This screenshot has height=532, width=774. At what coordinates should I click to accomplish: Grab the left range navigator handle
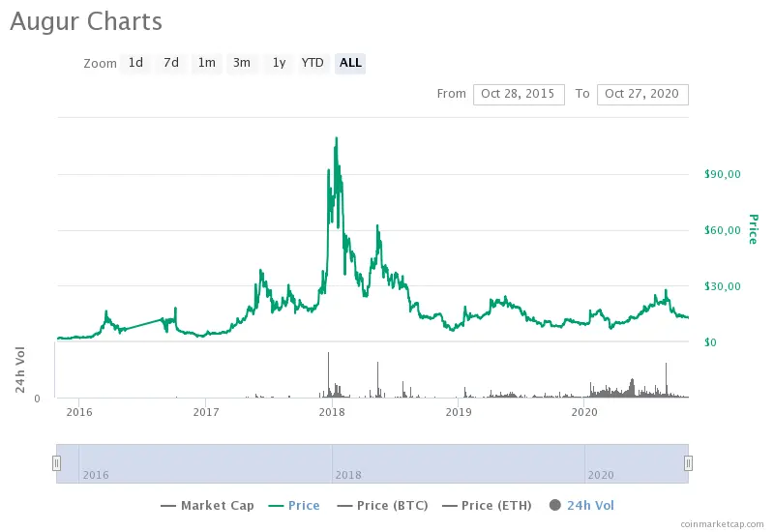tap(56, 463)
